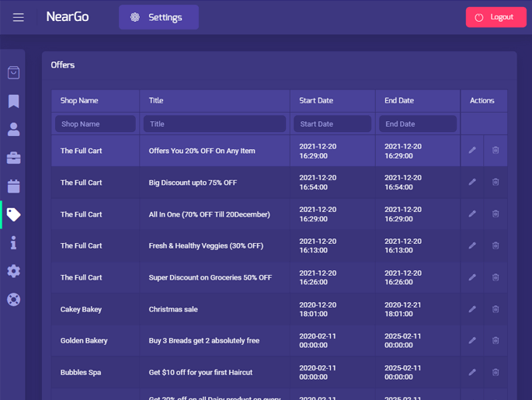Viewport: 532px width, 400px height.
Task: Delete the 'Christmas sale' offer
Action: tap(495, 309)
